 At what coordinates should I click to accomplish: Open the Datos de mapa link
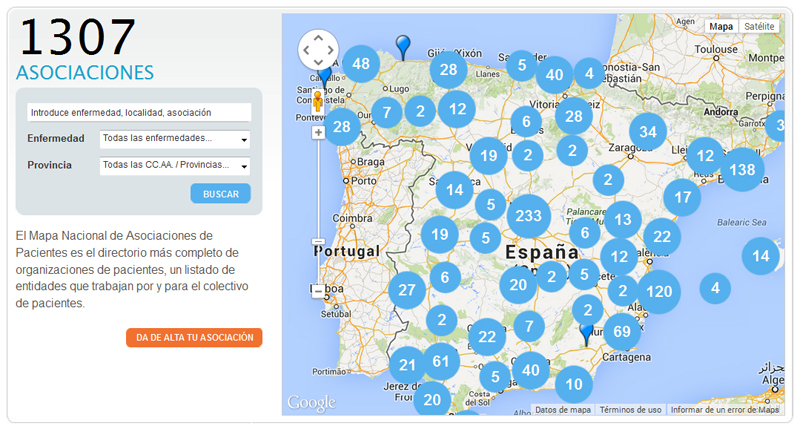(x=563, y=410)
